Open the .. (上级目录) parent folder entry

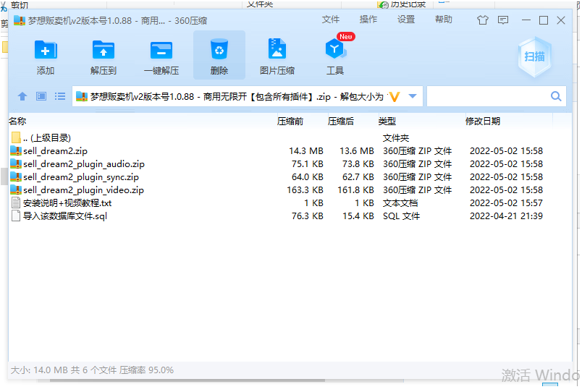(46, 137)
